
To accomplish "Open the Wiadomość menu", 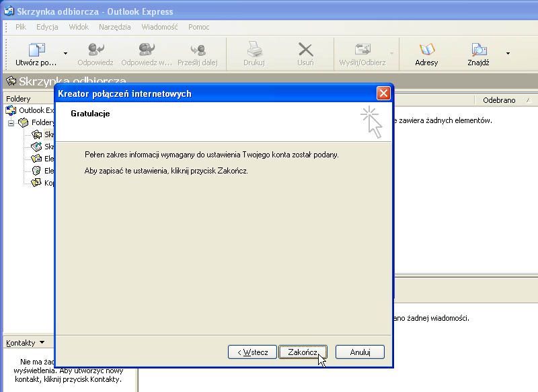I will 159,27.
